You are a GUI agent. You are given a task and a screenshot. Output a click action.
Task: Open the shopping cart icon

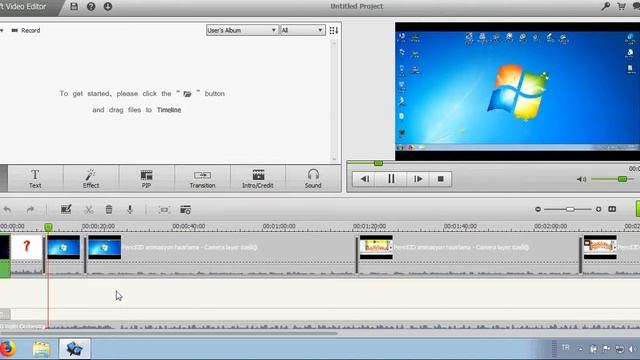point(622,6)
